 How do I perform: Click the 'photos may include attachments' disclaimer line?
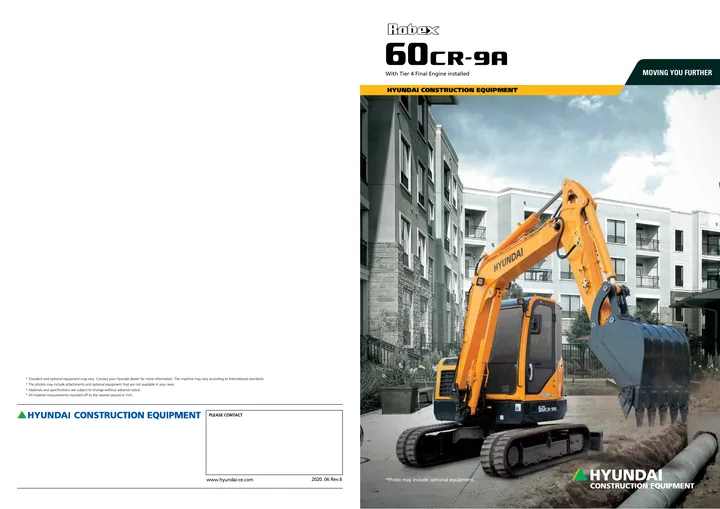100,385
